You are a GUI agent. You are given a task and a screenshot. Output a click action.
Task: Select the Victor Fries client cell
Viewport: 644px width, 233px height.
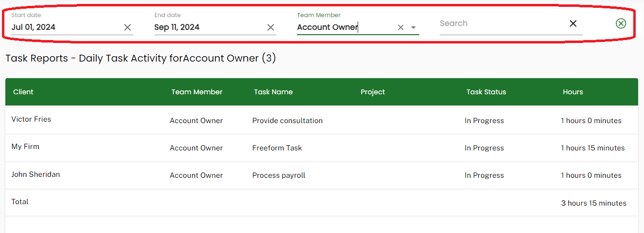coord(31,119)
